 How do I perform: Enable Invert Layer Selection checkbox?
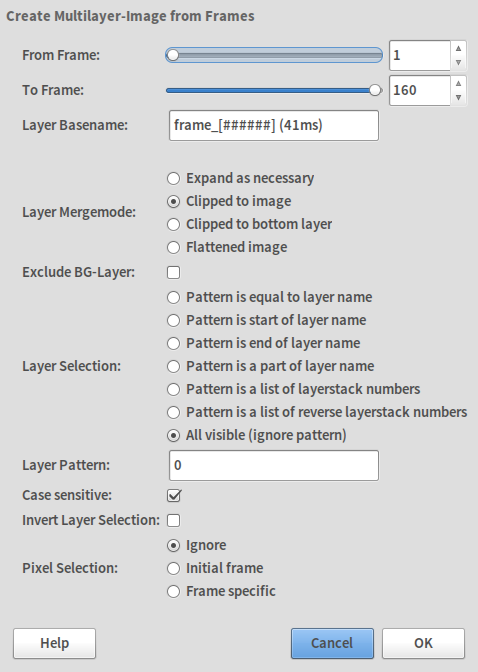174,520
